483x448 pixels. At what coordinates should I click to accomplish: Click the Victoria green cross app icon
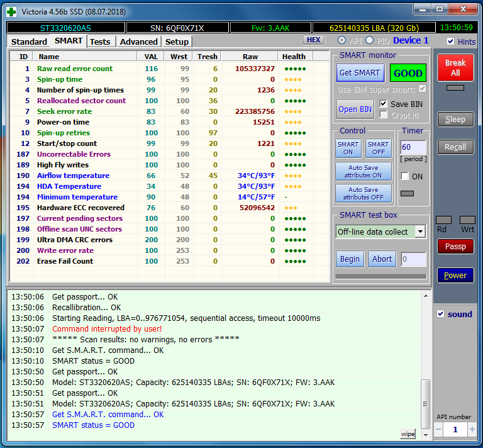11,11
